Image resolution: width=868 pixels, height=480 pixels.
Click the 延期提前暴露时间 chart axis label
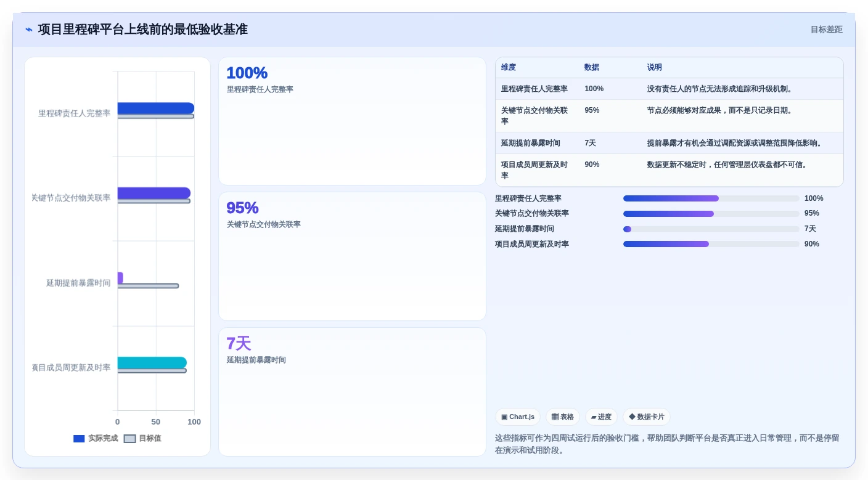click(78, 283)
